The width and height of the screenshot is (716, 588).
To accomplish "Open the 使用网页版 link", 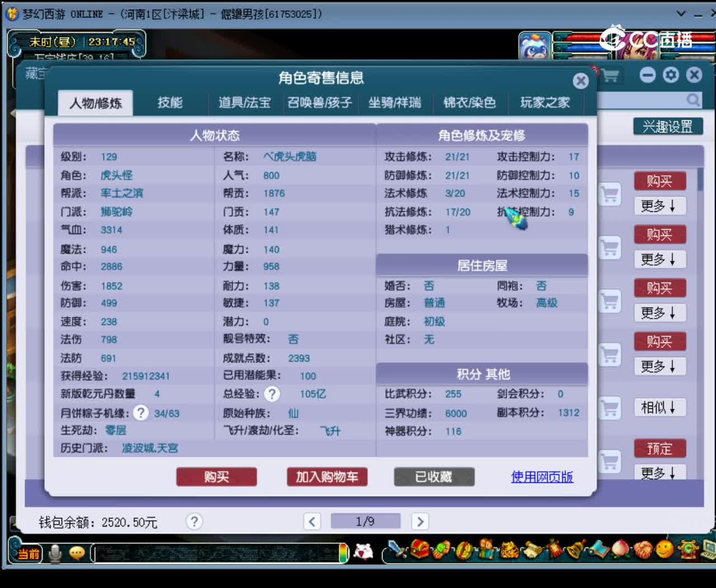I will click(x=542, y=477).
